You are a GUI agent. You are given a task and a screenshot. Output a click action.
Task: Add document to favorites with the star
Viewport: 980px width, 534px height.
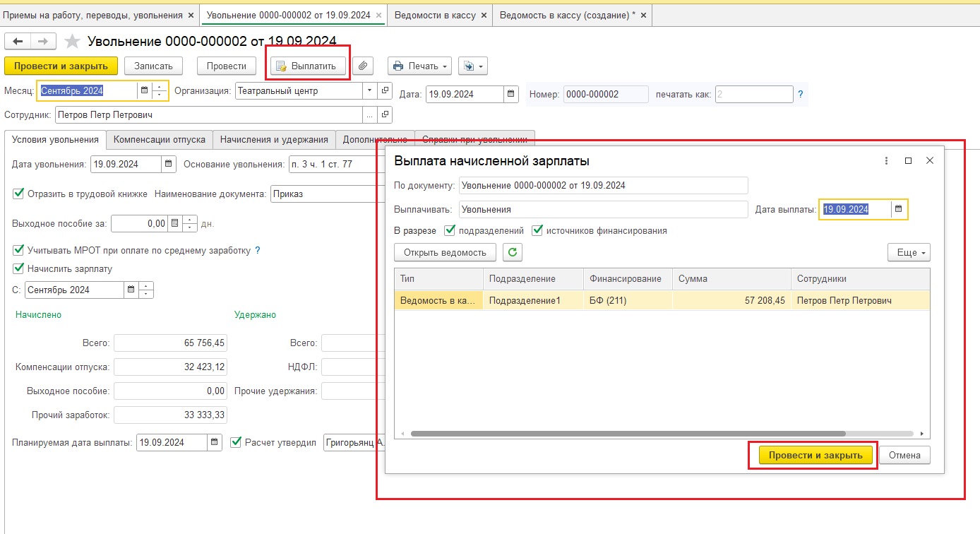[x=72, y=42]
